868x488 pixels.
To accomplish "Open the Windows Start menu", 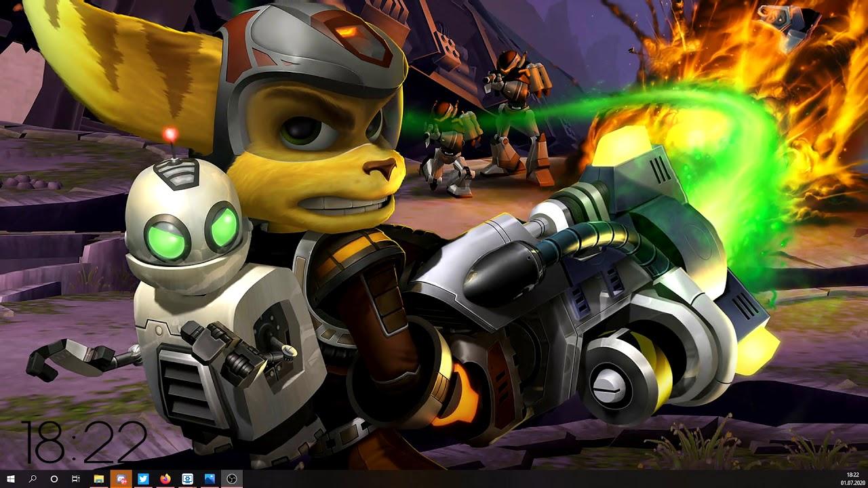I will coord(11,479).
